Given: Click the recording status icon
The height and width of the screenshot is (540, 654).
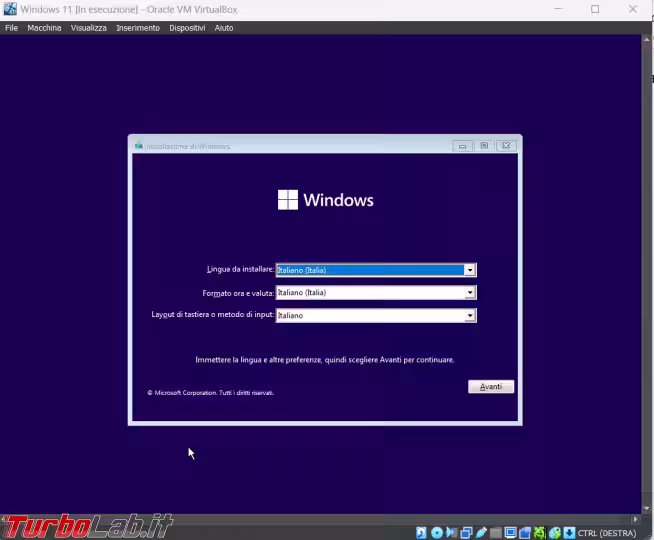Looking at the screenshot, I should click(x=525, y=532).
